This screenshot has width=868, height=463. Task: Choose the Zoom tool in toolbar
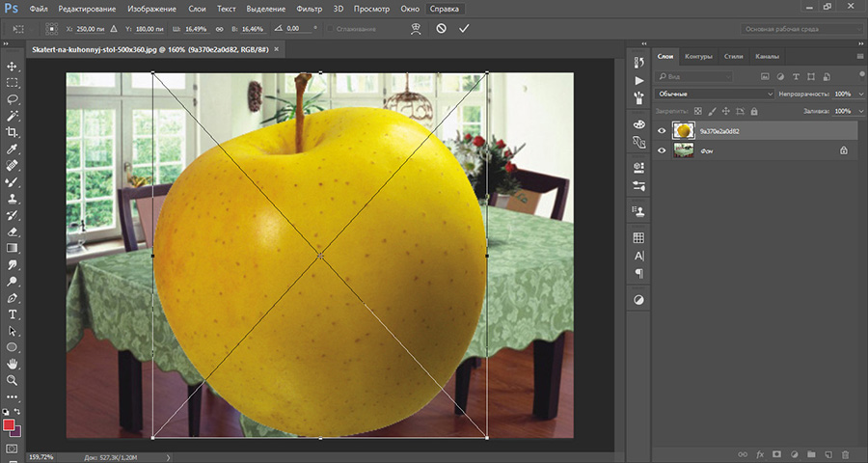tap(13, 380)
